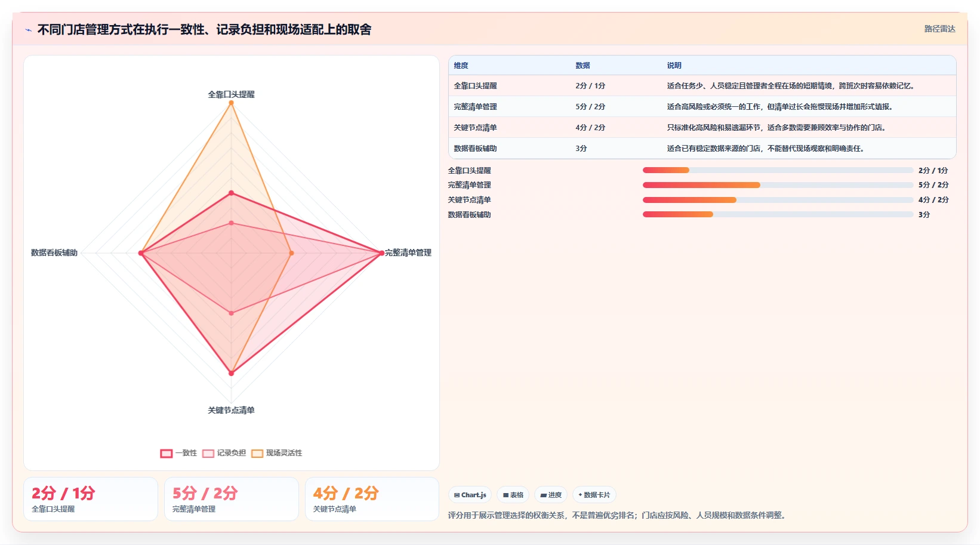Click the 完整清单管理 table row cell

[x=475, y=107]
